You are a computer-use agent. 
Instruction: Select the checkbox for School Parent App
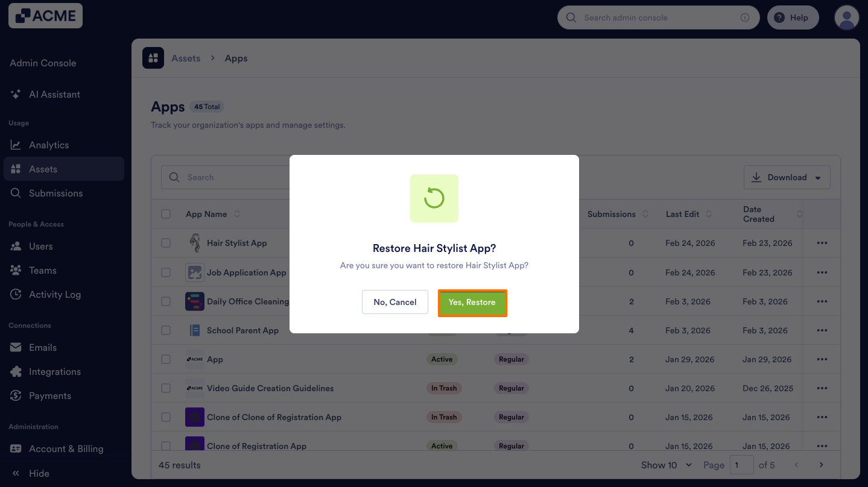pos(166,330)
